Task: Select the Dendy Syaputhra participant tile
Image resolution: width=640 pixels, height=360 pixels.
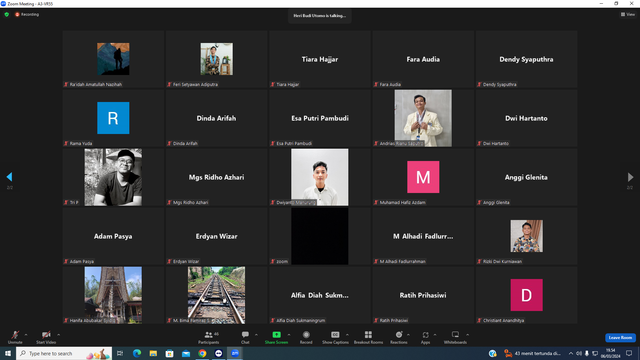Action: tap(527, 59)
